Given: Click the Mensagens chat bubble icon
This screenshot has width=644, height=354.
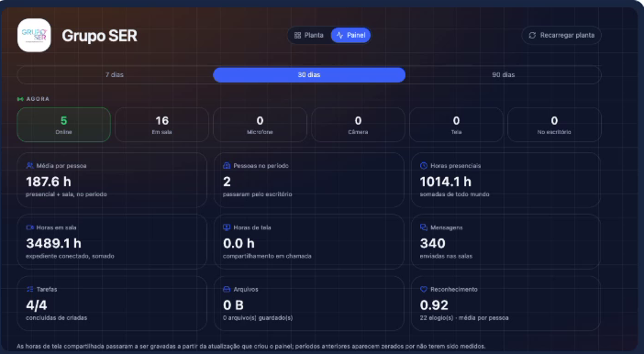Looking at the screenshot, I should pyautogui.click(x=424, y=227).
